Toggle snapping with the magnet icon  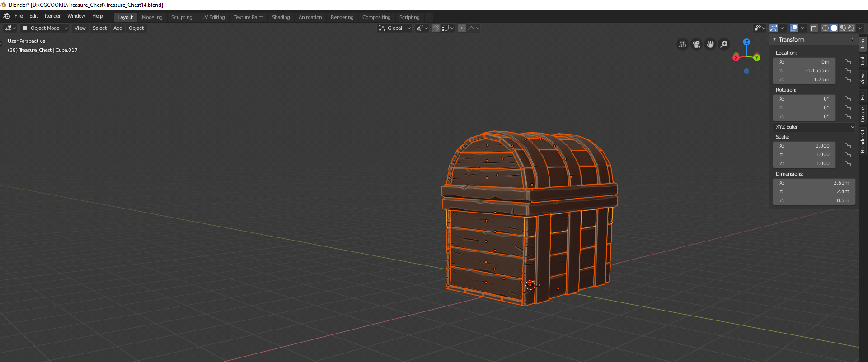(x=436, y=28)
